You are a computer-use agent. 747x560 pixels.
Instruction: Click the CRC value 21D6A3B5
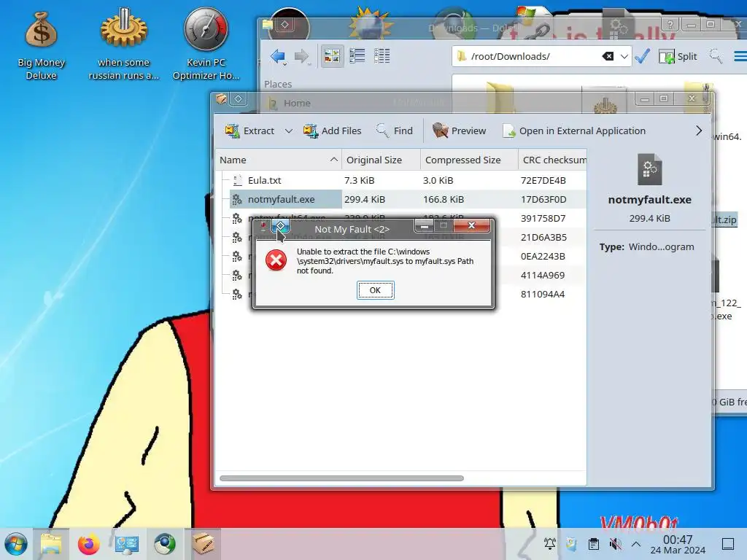[543, 237]
